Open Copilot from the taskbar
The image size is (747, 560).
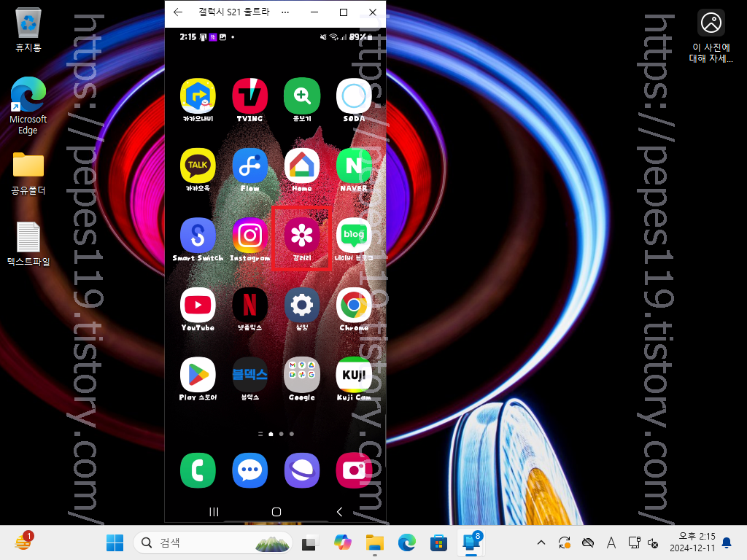point(343,542)
